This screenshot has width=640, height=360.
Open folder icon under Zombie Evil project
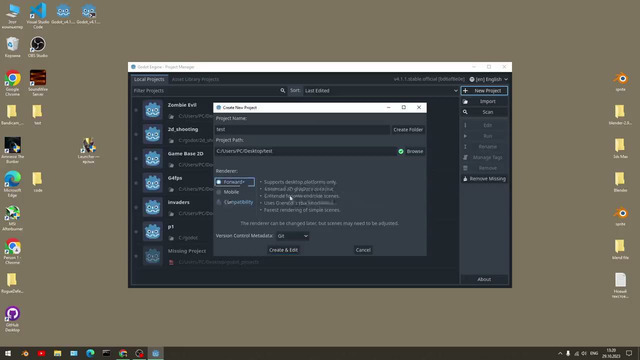coord(171,116)
